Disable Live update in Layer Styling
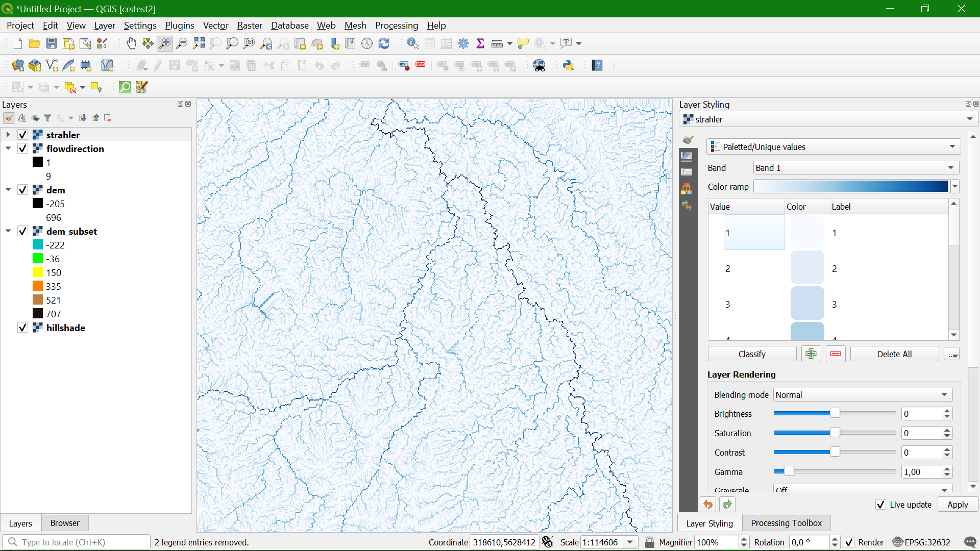Screen dimensions: 980x551 click(880, 505)
